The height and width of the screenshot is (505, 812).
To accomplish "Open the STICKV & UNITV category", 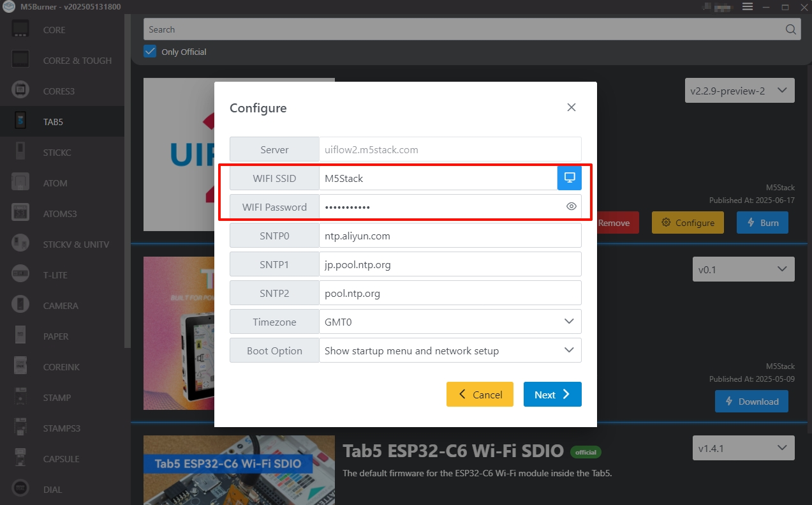I will [62, 245].
